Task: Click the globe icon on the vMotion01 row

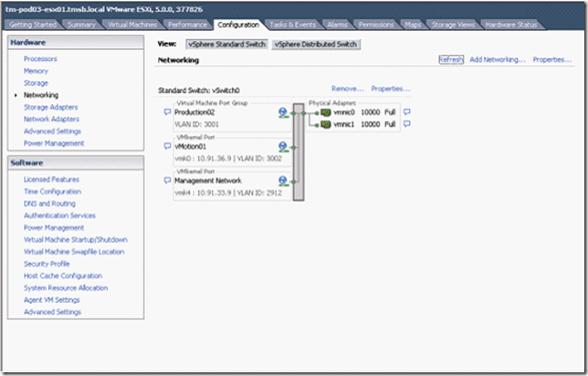Action: click(283, 147)
